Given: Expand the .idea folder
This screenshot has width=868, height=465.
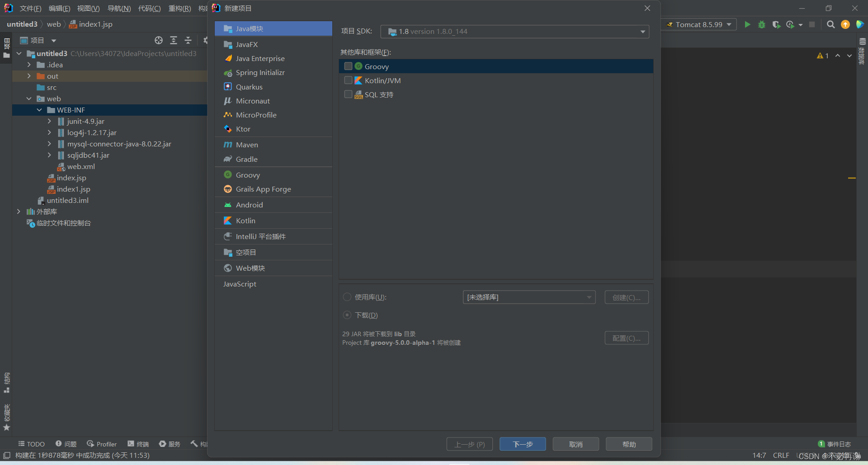Looking at the screenshot, I should [x=29, y=65].
